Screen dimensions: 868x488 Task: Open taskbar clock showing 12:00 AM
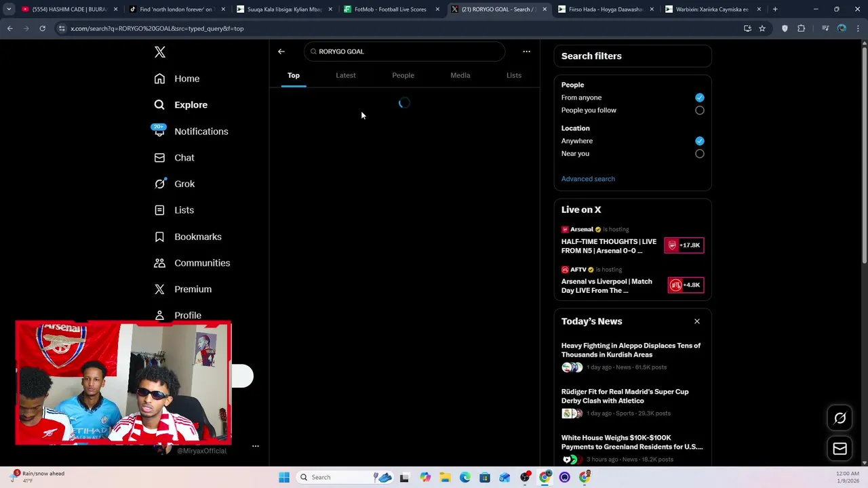pyautogui.click(x=847, y=477)
